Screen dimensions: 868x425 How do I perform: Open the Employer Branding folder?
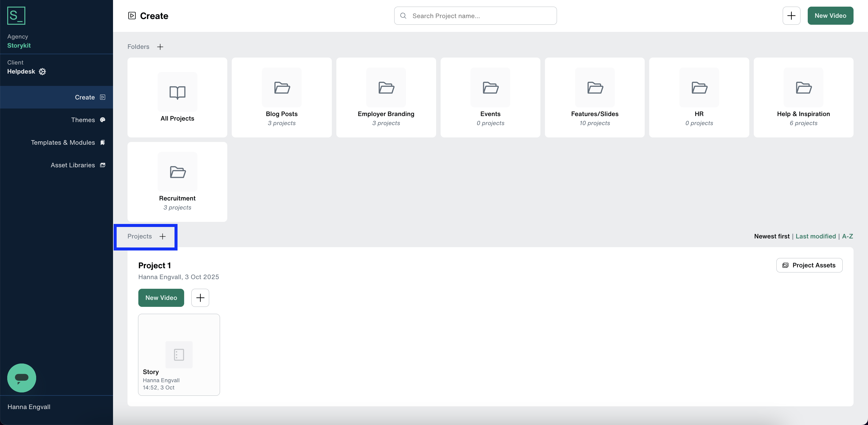(x=386, y=97)
